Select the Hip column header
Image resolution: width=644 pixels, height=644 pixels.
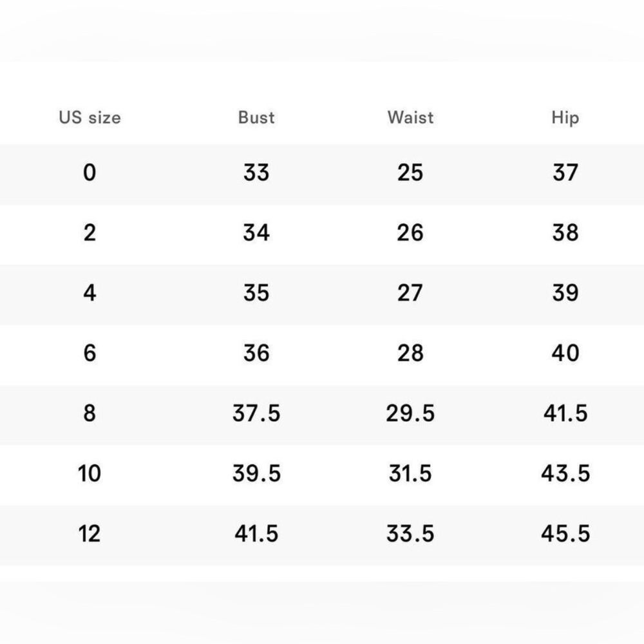565,118
